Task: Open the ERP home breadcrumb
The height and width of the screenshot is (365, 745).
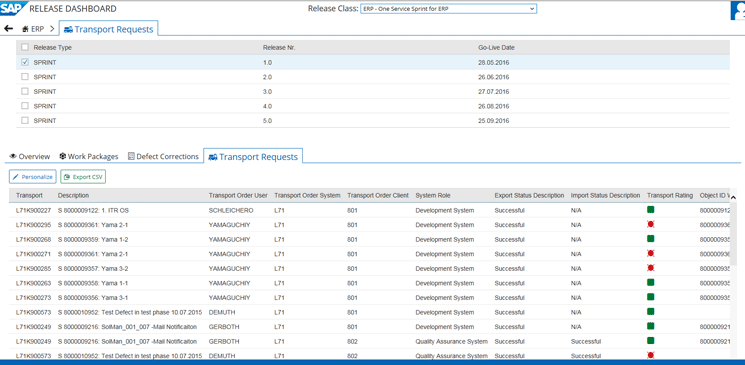Action: 33,29
